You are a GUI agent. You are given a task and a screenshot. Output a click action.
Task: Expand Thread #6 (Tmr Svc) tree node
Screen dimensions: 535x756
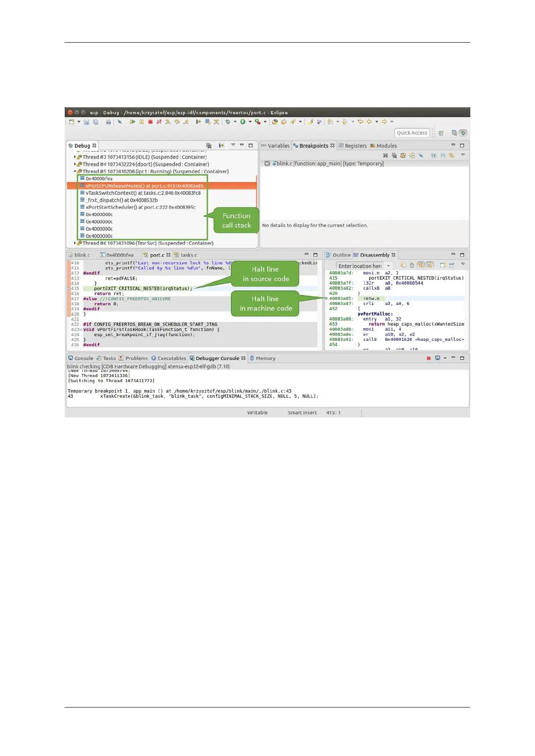click(x=75, y=243)
